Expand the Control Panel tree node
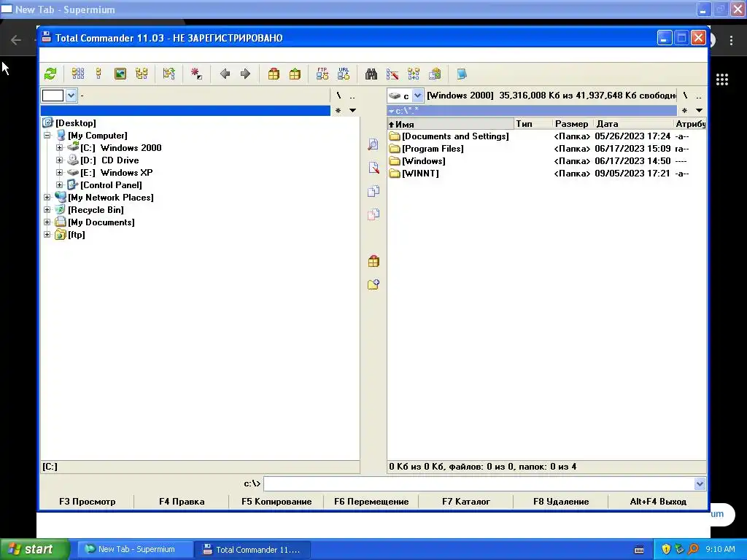The image size is (747, 560). 60,184
